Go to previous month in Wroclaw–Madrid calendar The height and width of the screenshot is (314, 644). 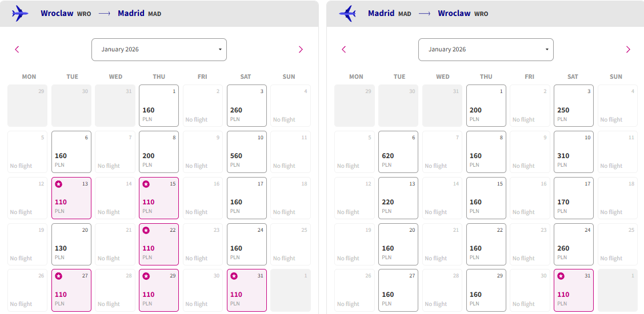(17, 50)
